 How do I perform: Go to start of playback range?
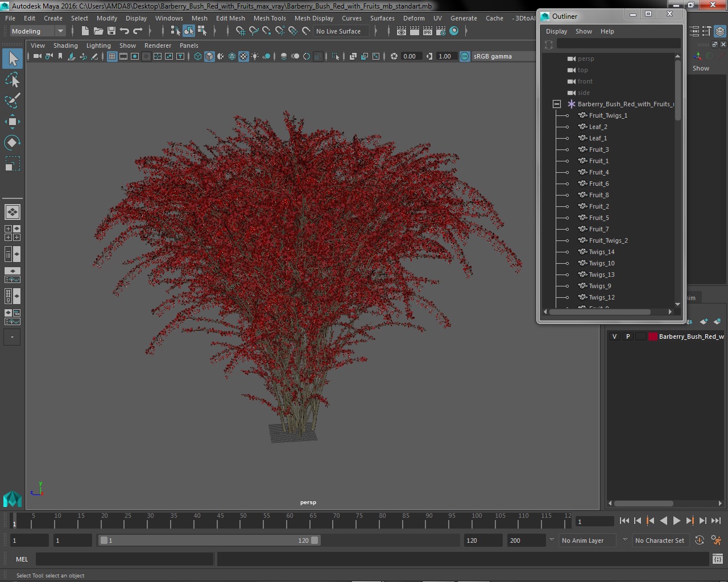pyautogui.click(x=624, y=521)
